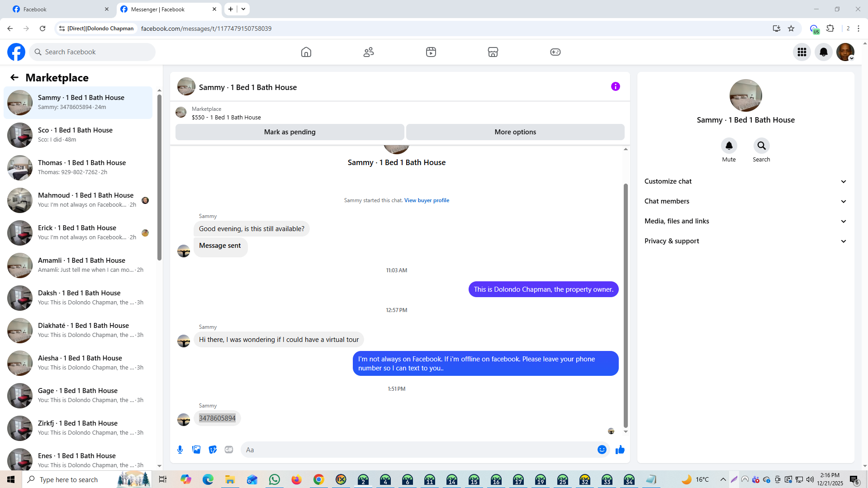Open Task View on the taskbar

163,479
